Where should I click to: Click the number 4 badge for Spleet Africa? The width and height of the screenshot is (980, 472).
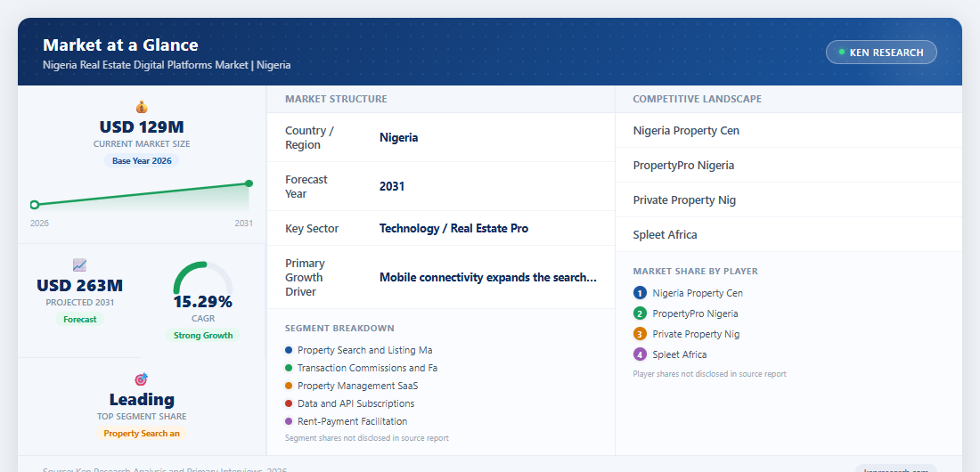640,354
